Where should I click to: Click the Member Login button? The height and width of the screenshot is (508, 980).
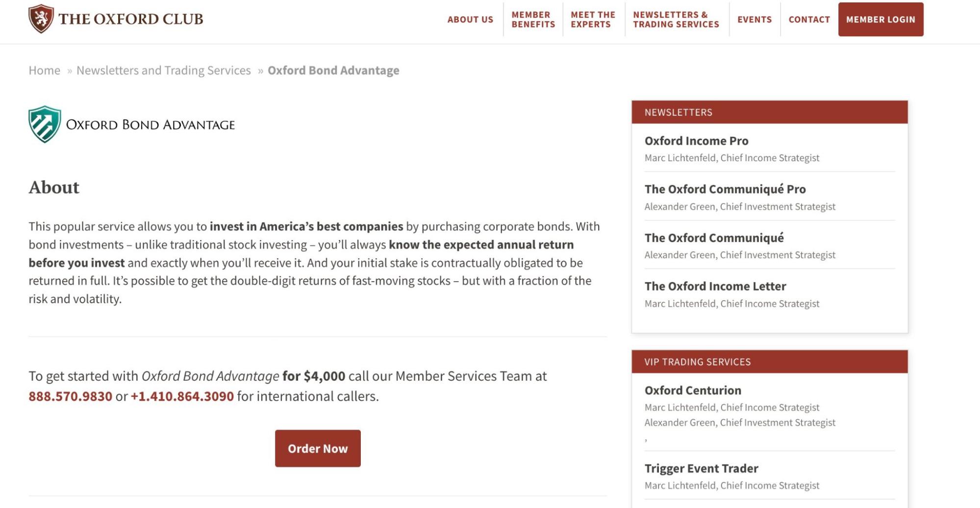pos(880,20)
